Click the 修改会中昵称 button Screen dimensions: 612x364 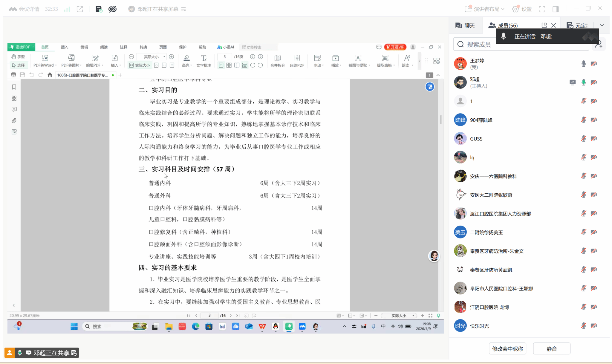tap(507, 349)
